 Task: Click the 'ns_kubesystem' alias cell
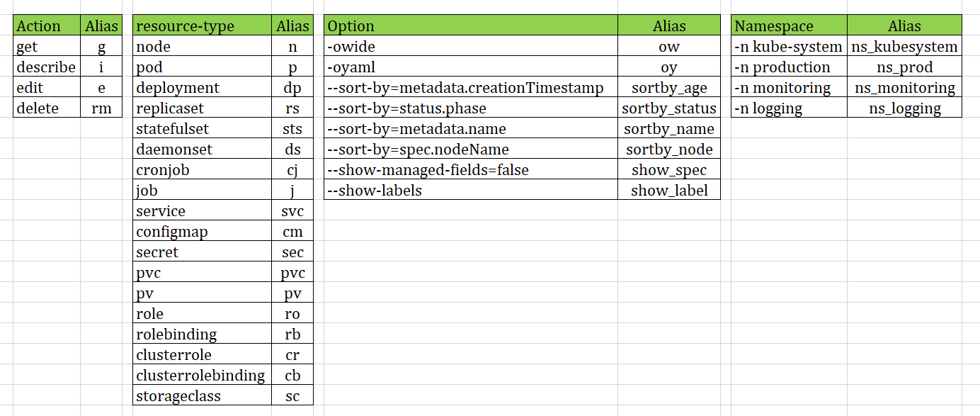click(x=904, y=47)
